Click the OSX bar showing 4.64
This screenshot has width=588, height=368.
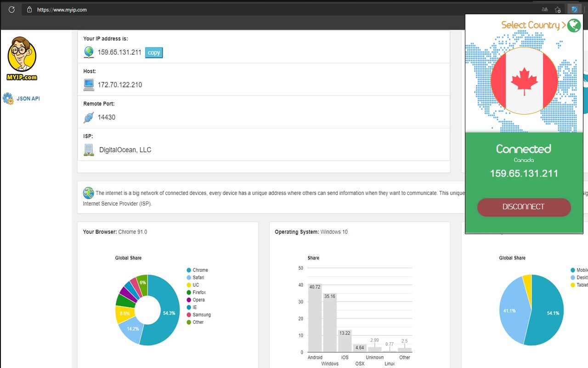coord(360,348)
